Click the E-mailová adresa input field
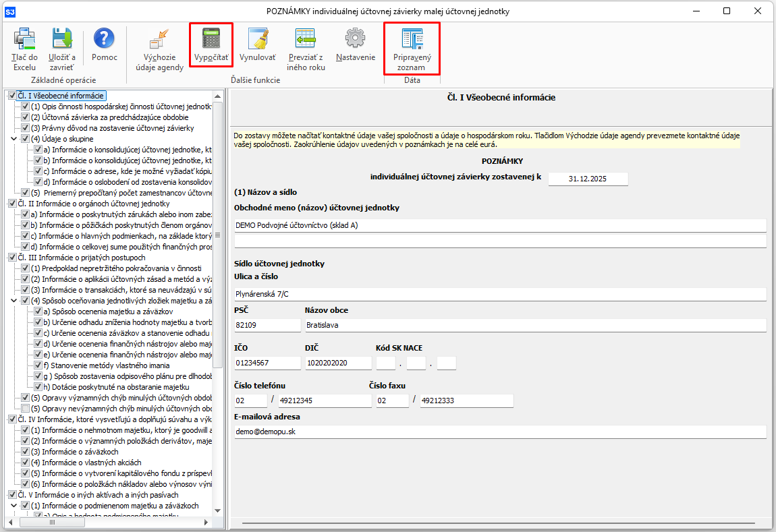This screenshot has width=776, height=532. tap(500, 432)
